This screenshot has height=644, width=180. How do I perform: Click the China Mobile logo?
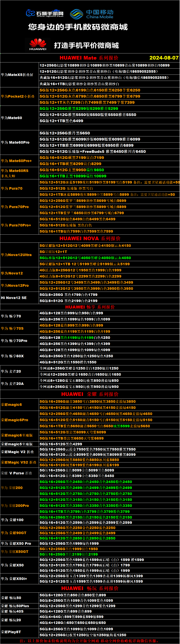point(92,14)
